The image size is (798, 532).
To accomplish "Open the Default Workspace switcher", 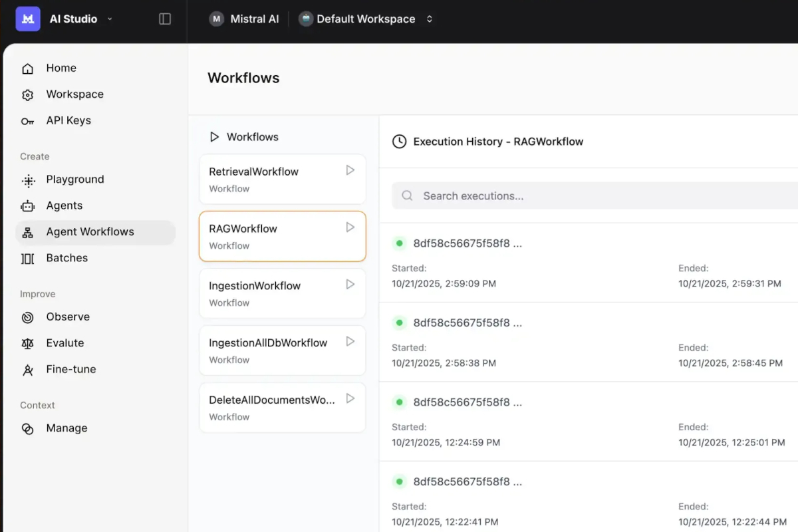I will pyautogui.click(x=366, y=19).
